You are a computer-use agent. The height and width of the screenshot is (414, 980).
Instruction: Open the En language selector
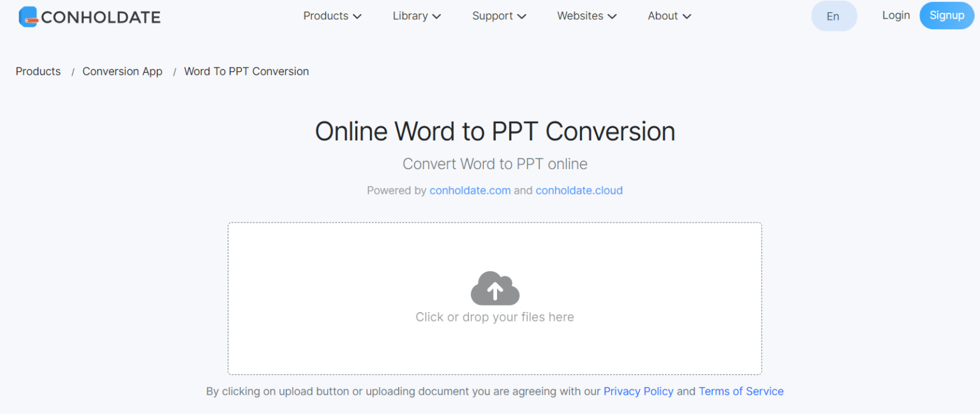(x=834, y=16)
